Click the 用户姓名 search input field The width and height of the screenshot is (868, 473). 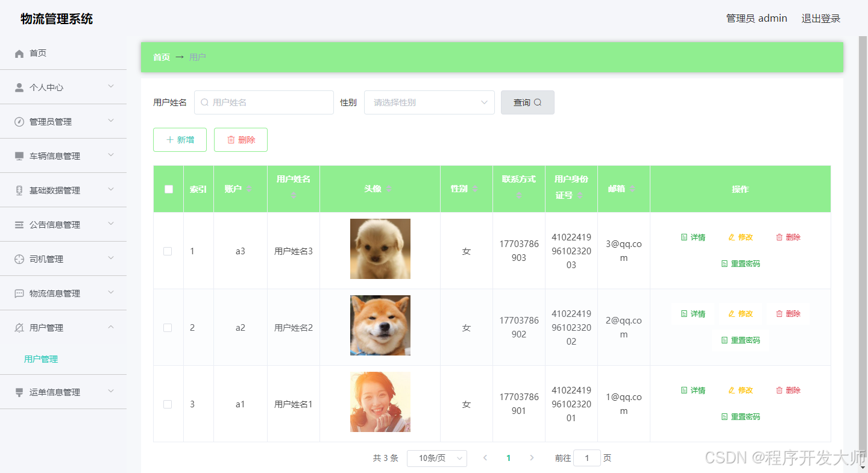[264, 102]
